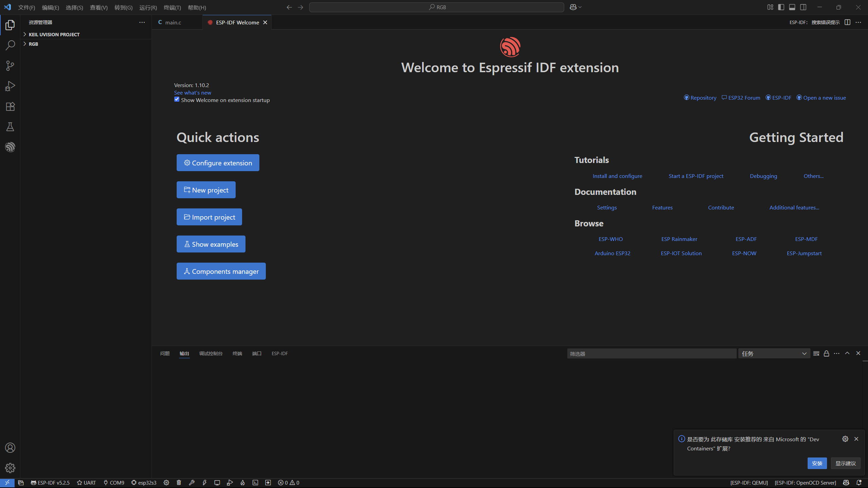Open SDK configuration gear icon in status bar
868x488 pixels.
[166, 483]
